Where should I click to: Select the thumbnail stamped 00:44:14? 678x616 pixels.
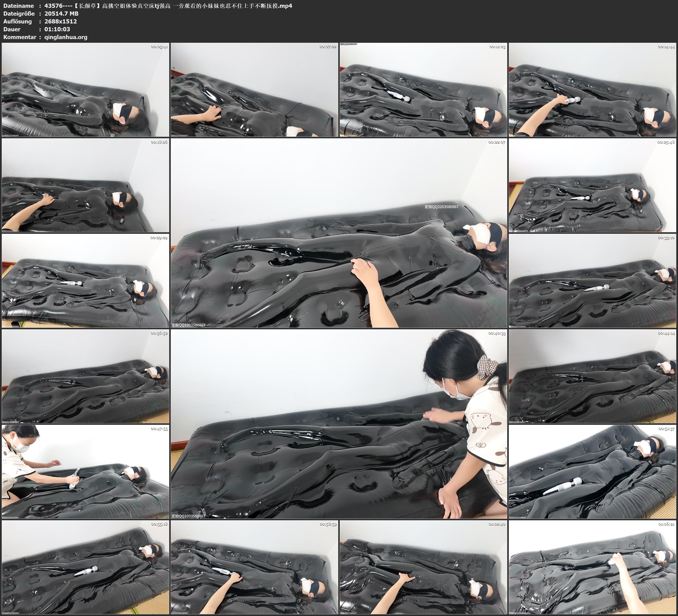tap(592, 376)
